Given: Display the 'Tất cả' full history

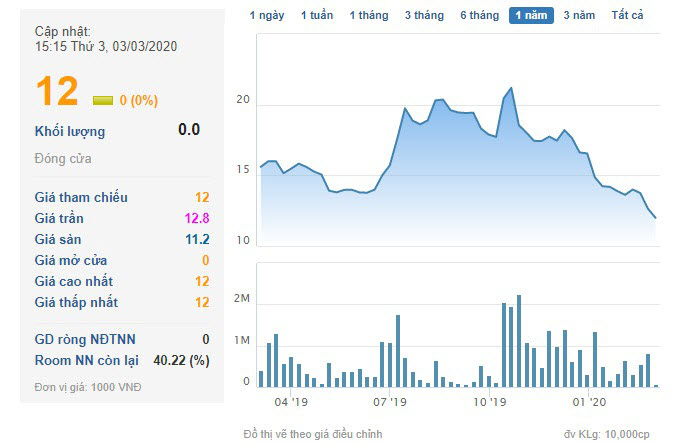Looking at the screenshot, I should click(x=628, y=15).
